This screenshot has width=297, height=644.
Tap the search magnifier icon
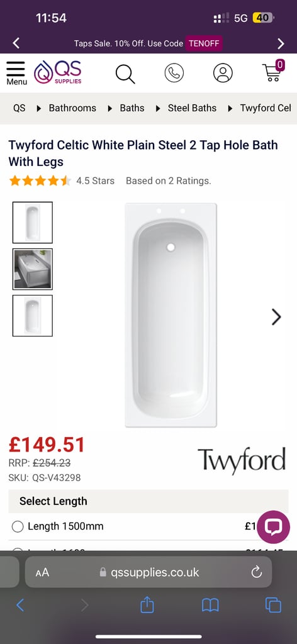pyautogui.click(x=125, y=74)
